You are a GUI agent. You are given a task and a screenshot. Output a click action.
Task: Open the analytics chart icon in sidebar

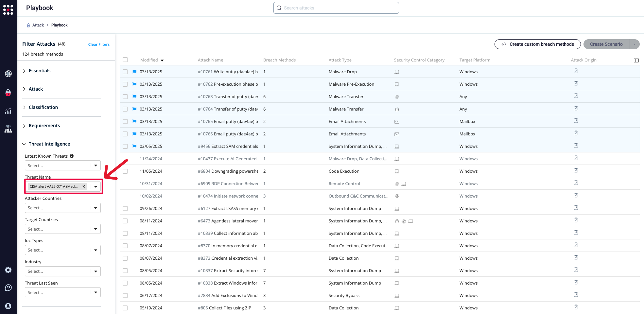pos(8,111)
